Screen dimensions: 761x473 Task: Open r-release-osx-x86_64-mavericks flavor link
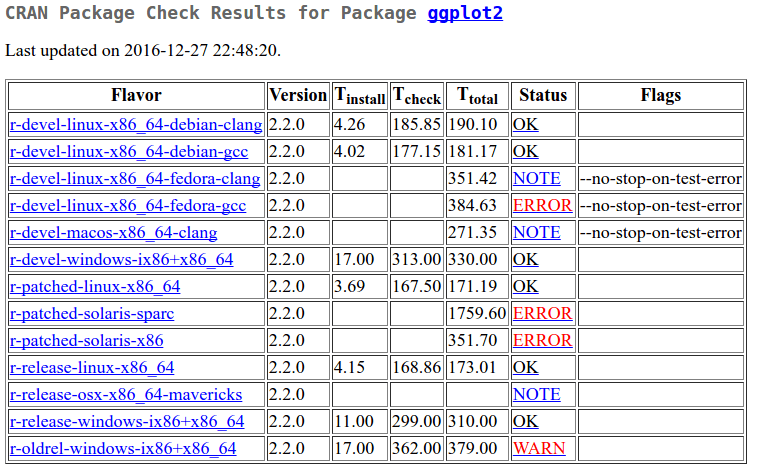pyautogui.click(x=126, y=395)
